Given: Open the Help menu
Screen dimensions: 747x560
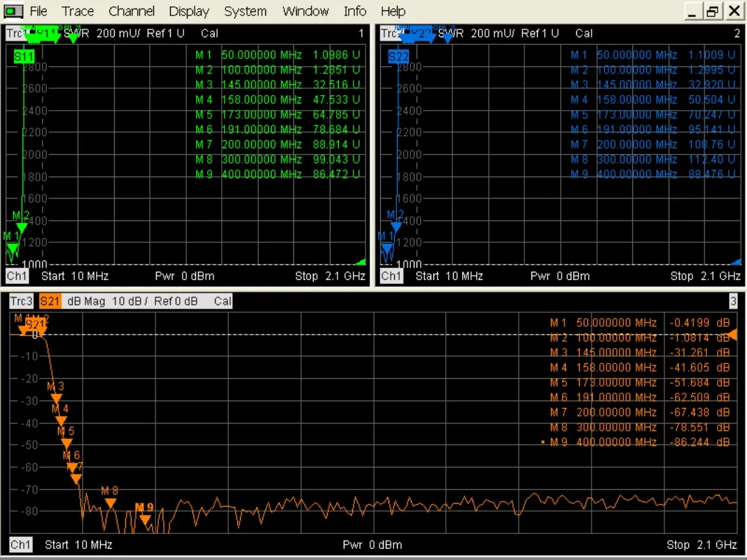Looking at the screenshot, I should [x=393, y=11].
